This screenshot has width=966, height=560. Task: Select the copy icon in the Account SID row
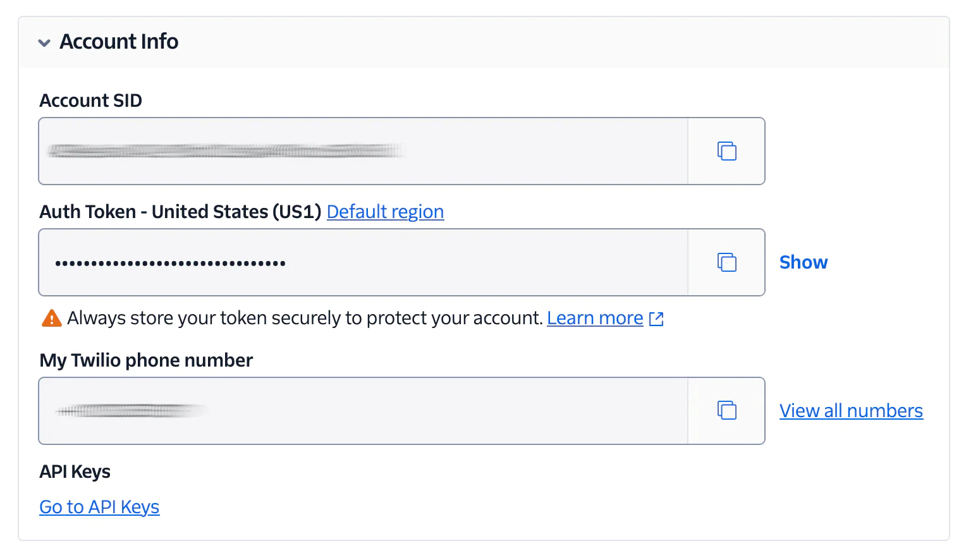(726, 151)
